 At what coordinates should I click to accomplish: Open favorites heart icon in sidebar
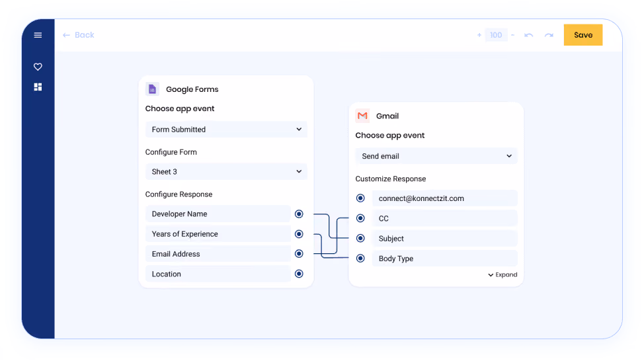(38, 67)
